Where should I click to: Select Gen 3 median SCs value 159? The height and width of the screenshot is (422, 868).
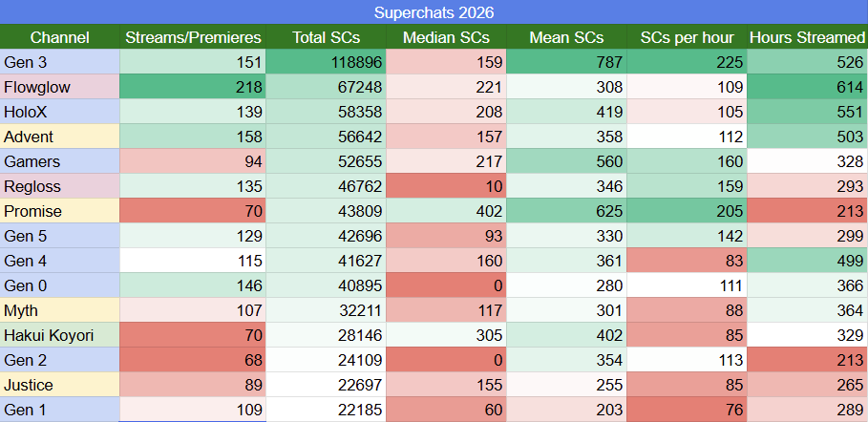tap(446, 62)
